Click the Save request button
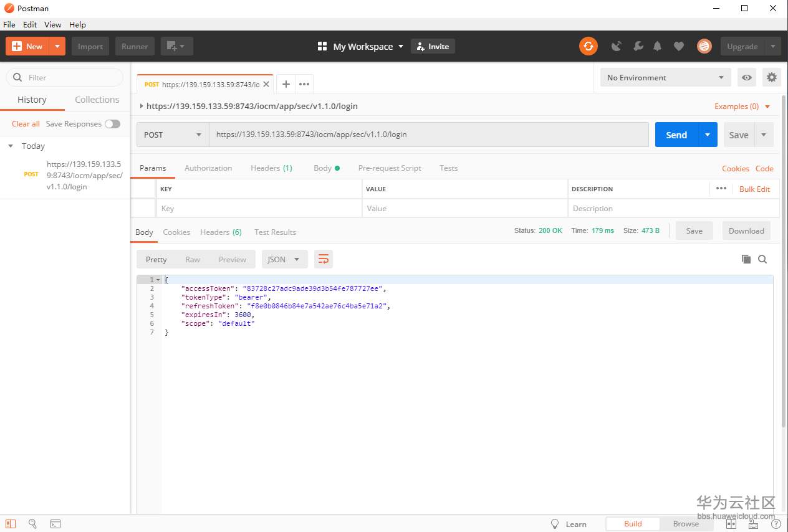Screen dimensions: 788x532 739,135
